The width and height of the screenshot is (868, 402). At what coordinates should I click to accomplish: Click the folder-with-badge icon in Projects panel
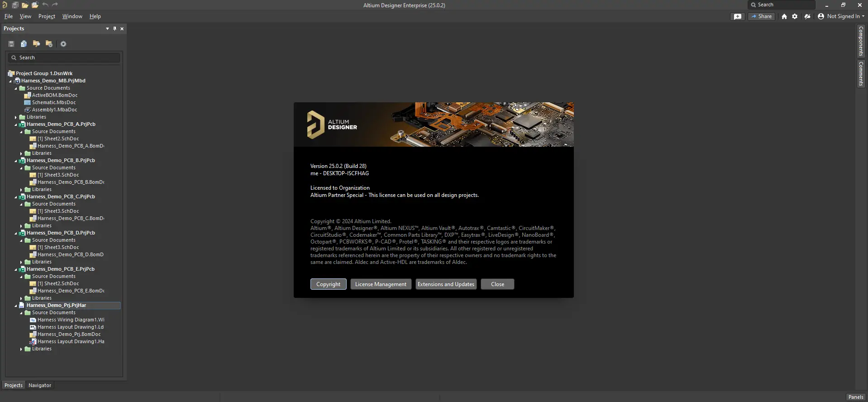pos(49,44)
